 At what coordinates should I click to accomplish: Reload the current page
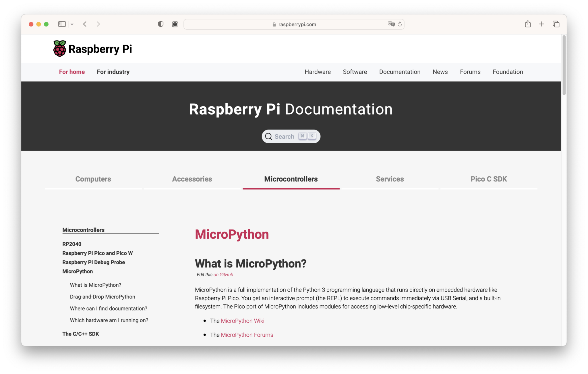400,24
